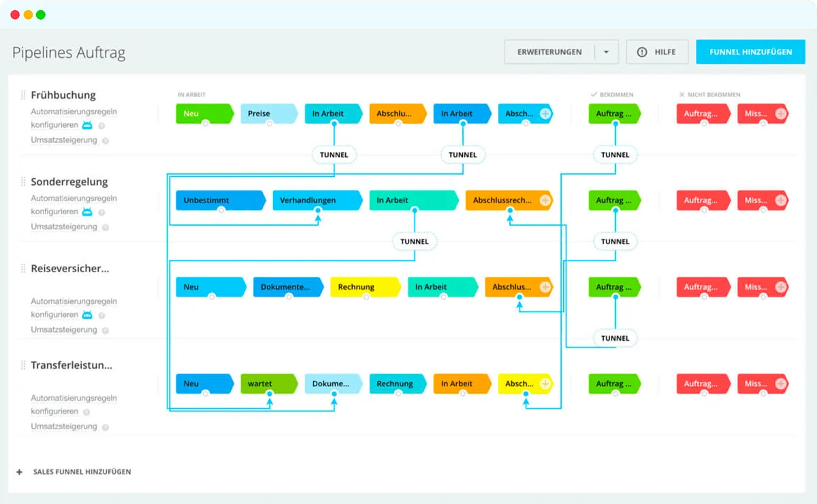Image resolution: width=817 pixels, height=504 pixels.
Task: Click plus on Miss... stage in Sonderregelung
Action: pos(781,201)
